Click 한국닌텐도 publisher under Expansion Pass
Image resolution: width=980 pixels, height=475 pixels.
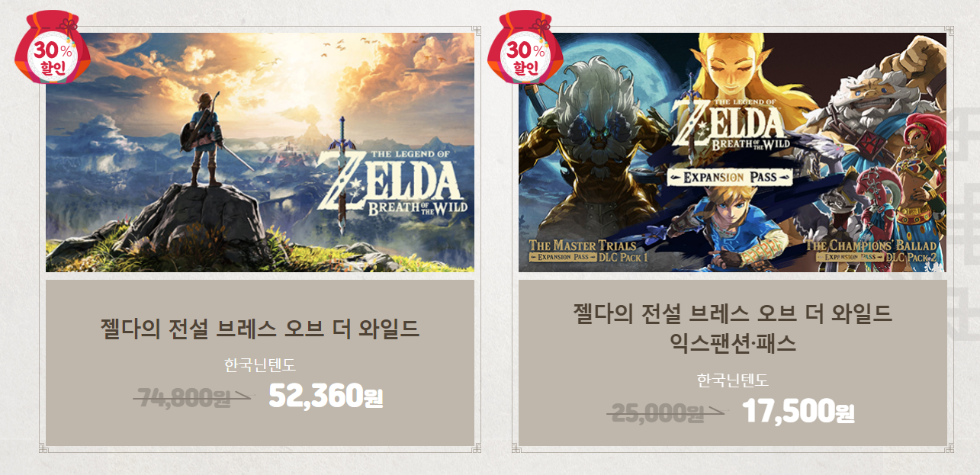click(733, 380)
